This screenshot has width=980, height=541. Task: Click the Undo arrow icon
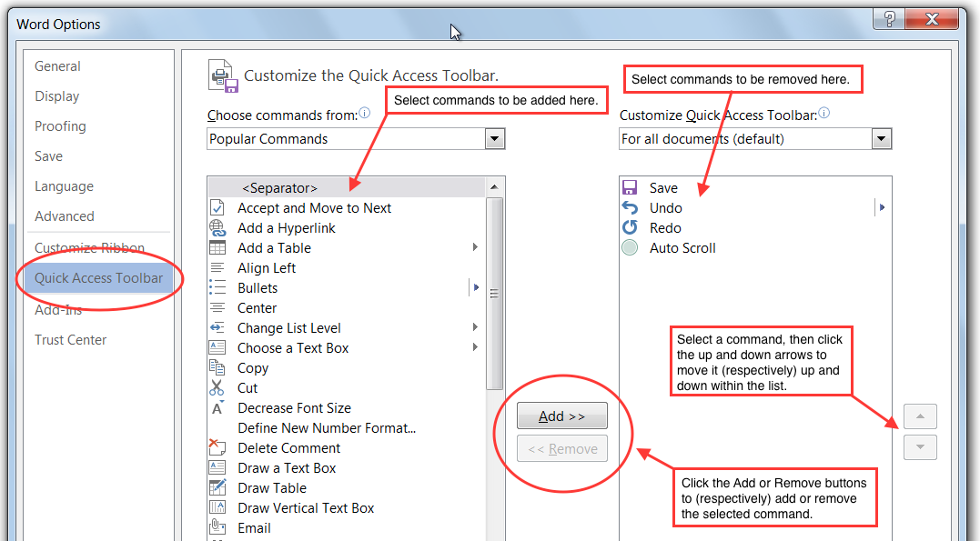[630, 207]
